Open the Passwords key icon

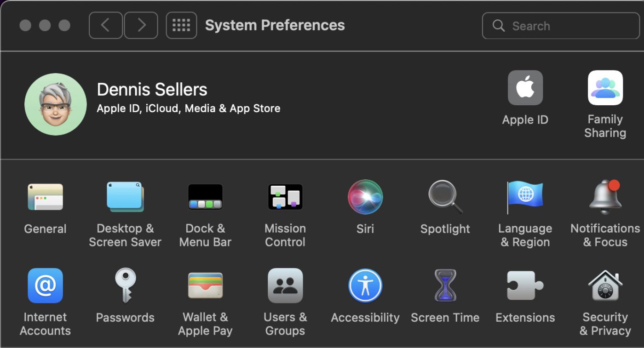[x=125, y=285]
